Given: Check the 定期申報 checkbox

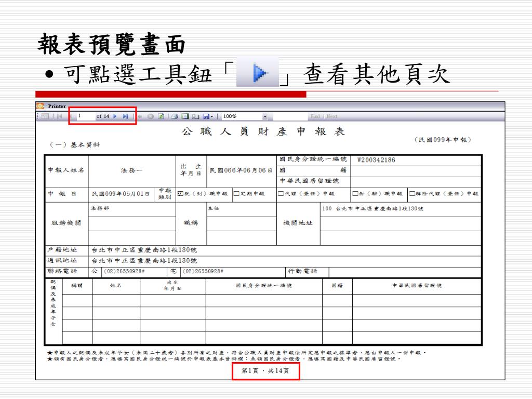Looking at the screenshot, I should 236,193.
